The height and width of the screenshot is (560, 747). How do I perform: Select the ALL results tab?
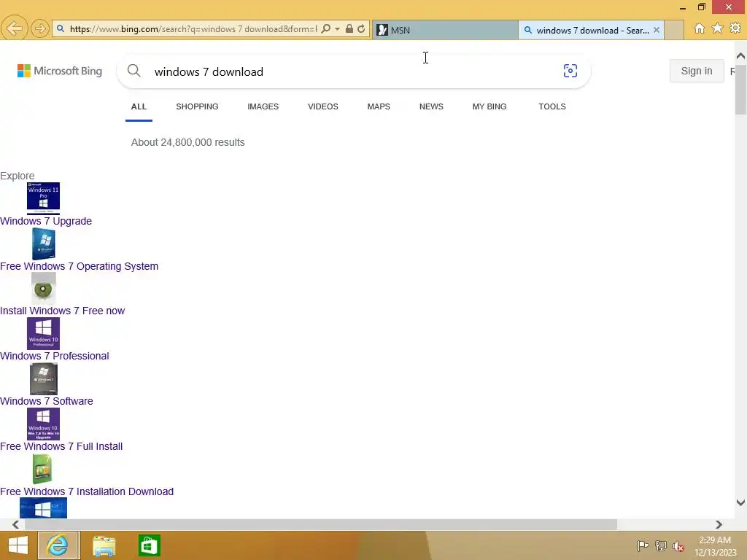coord(139,106)
